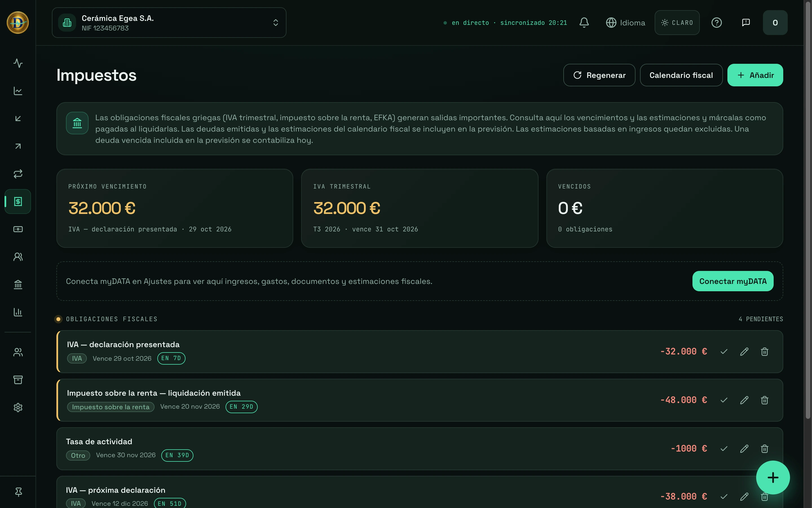
Task: Click the 'EN 29D' due badge
Action: [241, 406]
